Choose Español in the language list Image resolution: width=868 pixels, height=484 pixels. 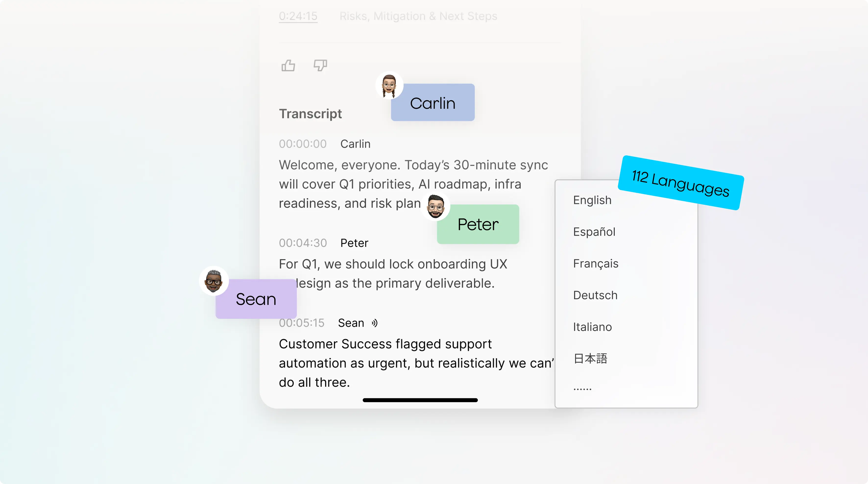click(594, 232)
